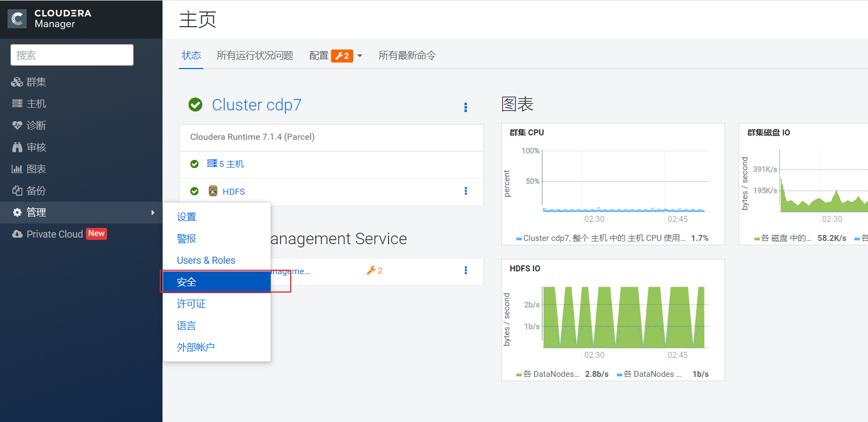The height and width of the screenshot is (422, 868).
Task: Click the 备份 backup copy icon
Action: pos(17,191)
